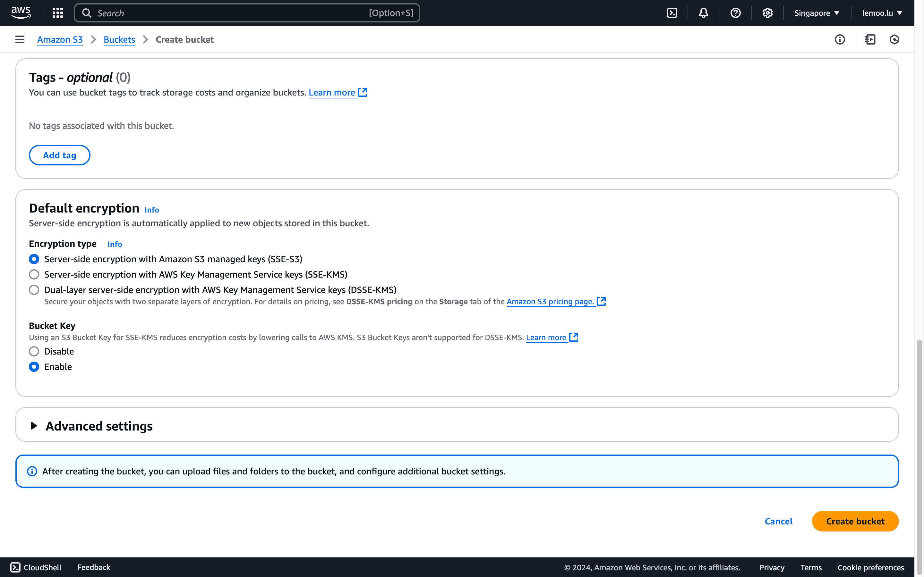Open the settings gear in top bar
The width and height of the screenshot is (924, 577).
767,13
